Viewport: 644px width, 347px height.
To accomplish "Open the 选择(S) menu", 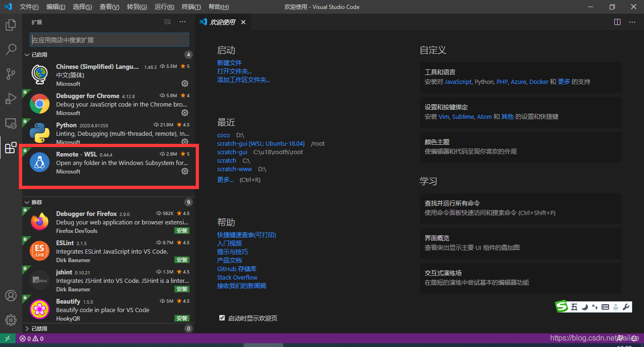I will (83, 7).
